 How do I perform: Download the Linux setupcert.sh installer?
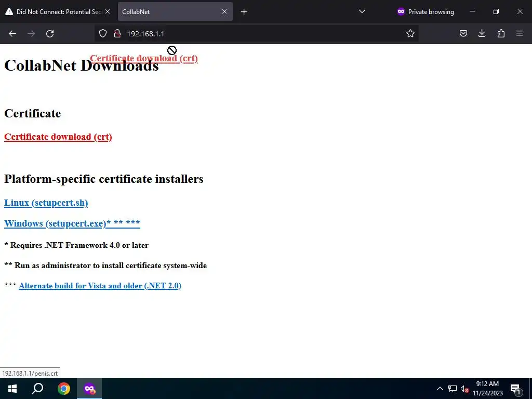tap(46, 203)
